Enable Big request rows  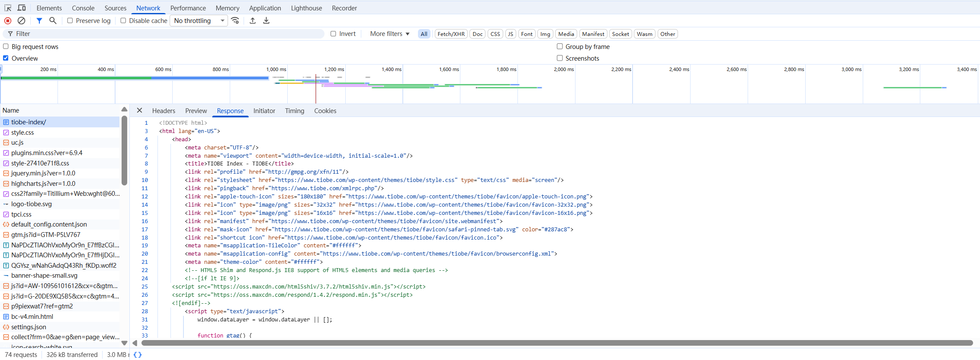click(6, 46)
